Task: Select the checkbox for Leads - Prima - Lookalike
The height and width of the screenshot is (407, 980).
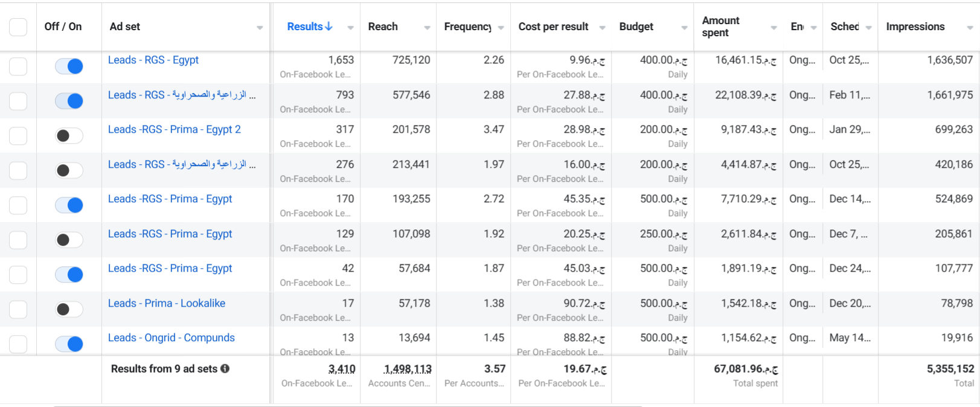Action: [18, 309]
